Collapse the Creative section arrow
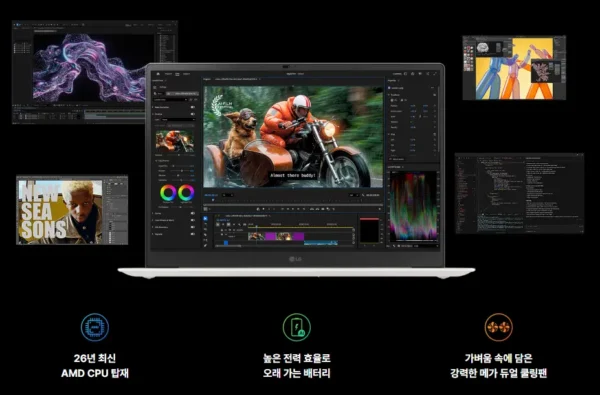Screen dimensions: 600x395 153,114
